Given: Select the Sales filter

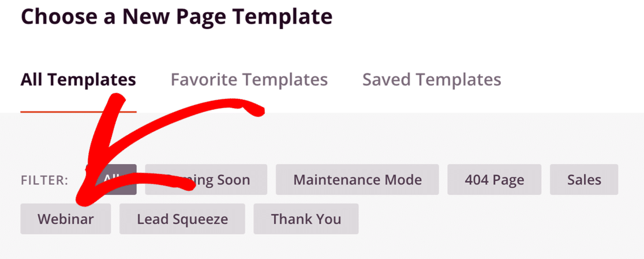Looking at the screenshot, I should click(584, 180).
